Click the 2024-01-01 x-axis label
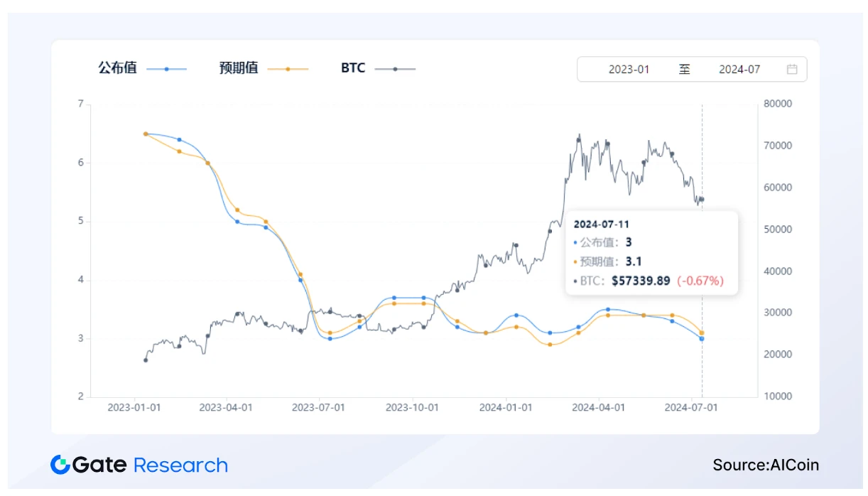 506,408
